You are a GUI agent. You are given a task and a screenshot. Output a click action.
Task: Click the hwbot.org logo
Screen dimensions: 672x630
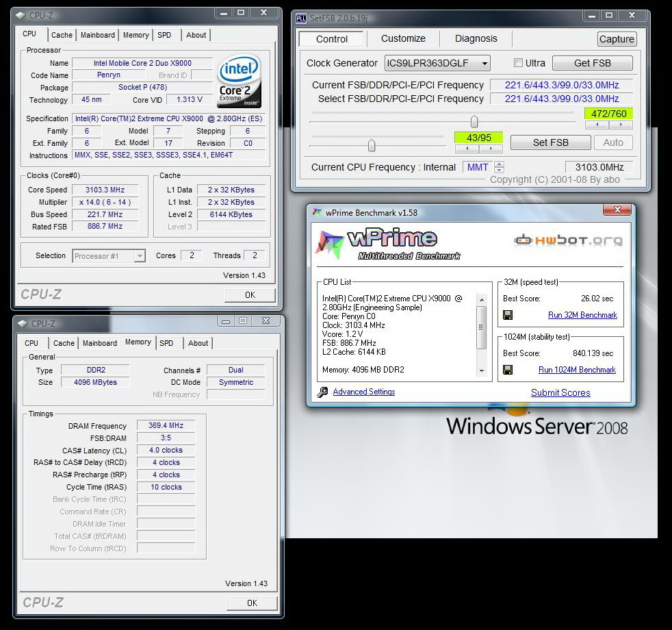pyautogui.click(x=568, y=240)
